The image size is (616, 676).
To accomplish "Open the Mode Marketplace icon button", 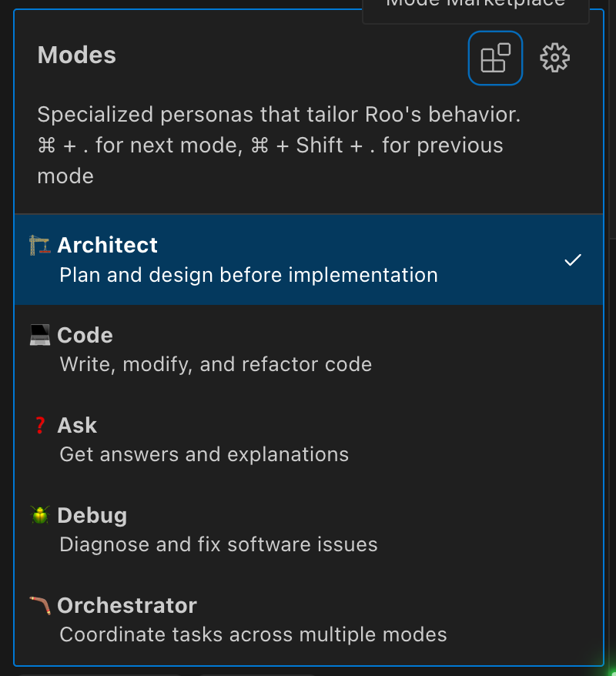I will pyautogui.click(x=495, y=59).
